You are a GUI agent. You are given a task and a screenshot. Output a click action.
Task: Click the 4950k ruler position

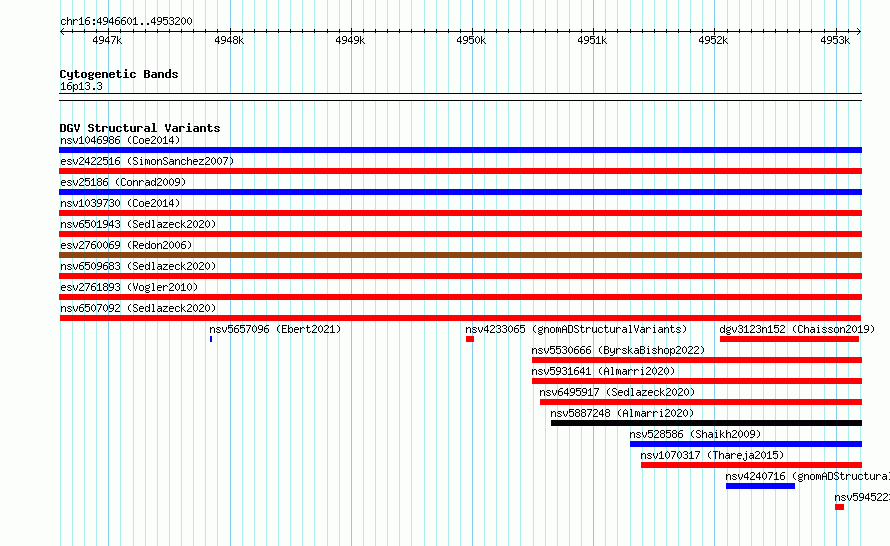[471, 40]
